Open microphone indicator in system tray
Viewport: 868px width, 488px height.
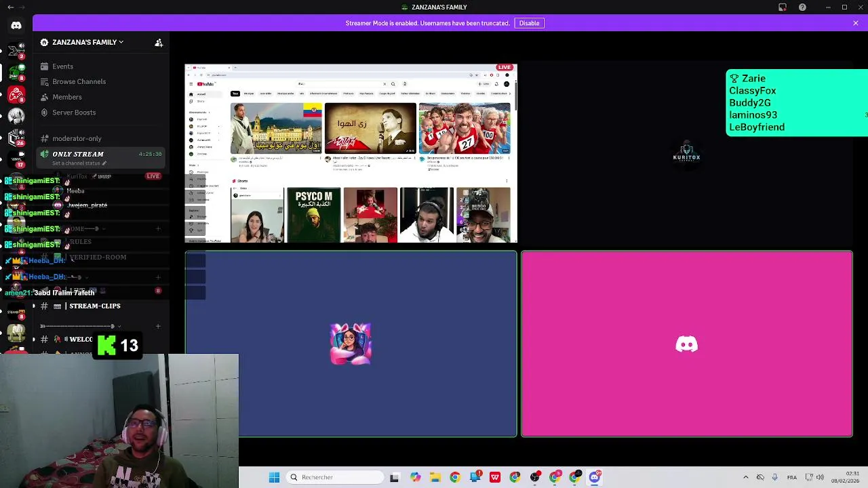(x=775, y=477)
